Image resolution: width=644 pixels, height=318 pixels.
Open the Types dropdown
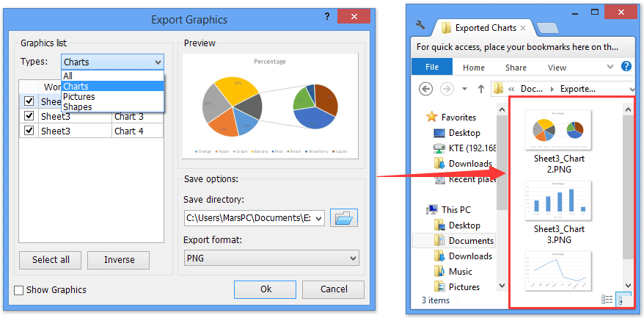(x=112, y=62)
